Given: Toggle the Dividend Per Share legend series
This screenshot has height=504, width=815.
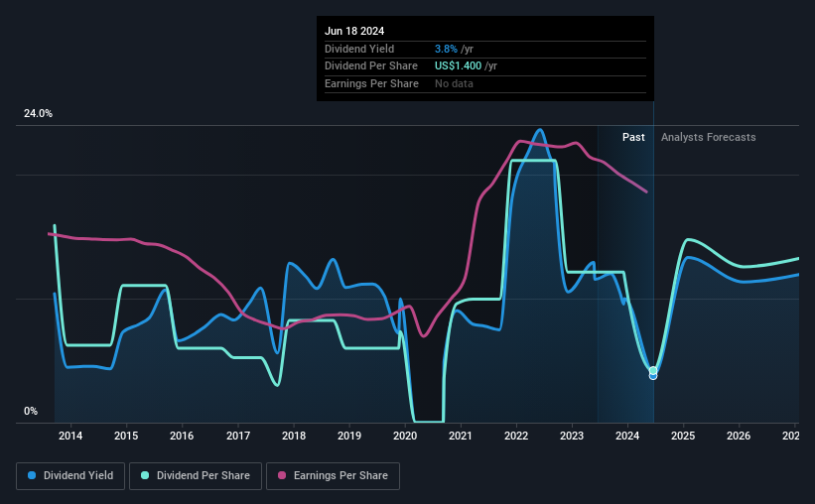Looking at the screenshot, I should click(x=196, y=476).
